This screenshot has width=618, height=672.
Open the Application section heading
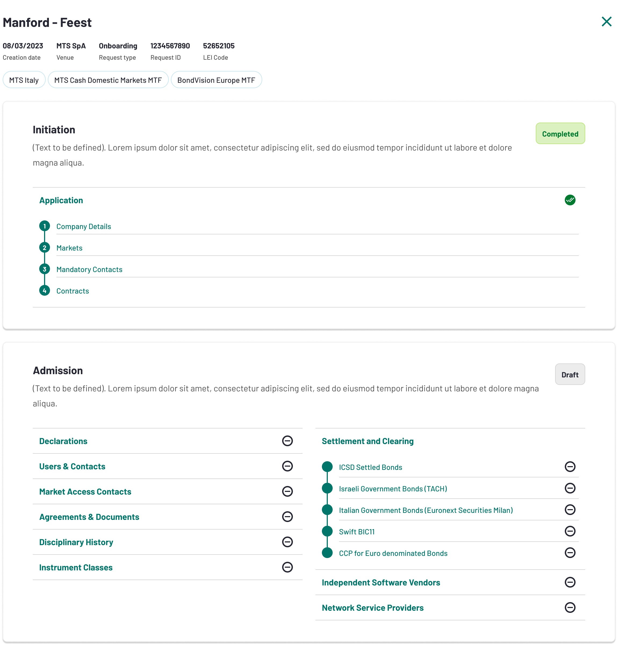61,200
